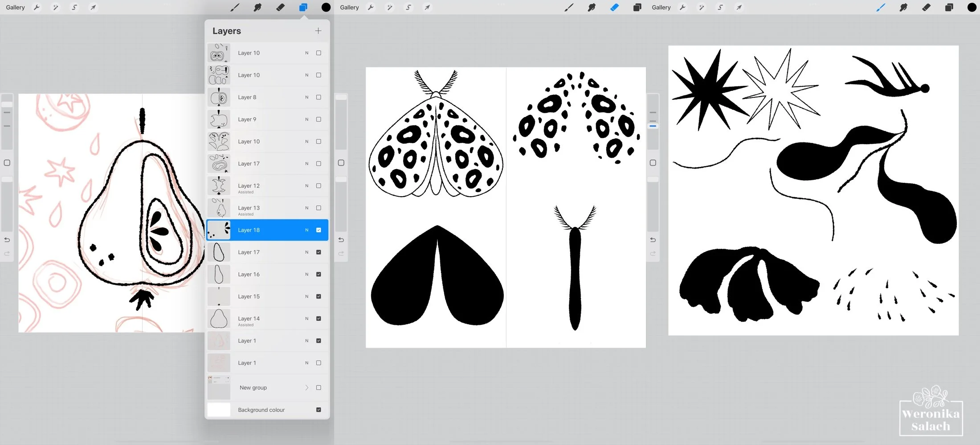
Task: Select the Paintbrush tool in the toolbar
Action: point(881,7)
